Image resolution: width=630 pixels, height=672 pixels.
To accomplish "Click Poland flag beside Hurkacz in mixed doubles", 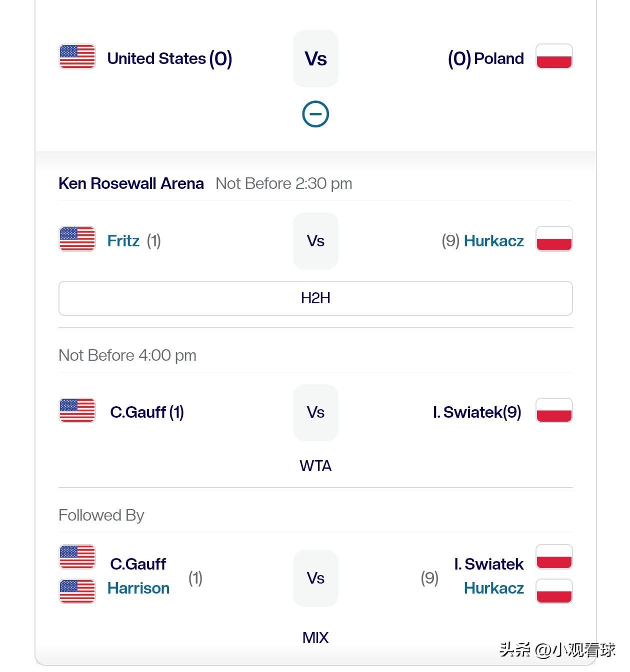I will [x=554, y=592].
